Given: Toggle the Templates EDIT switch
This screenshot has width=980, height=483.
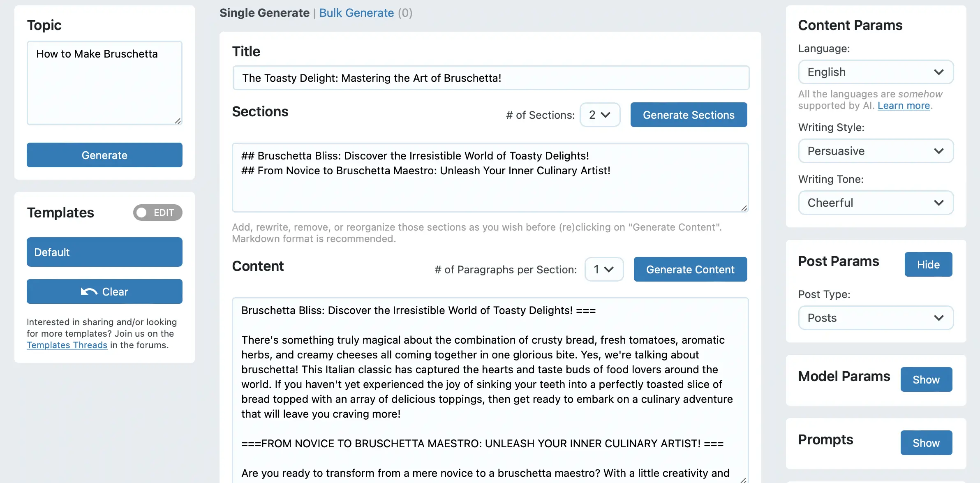Looking at the screenshot, I should [x=157, y=213].
